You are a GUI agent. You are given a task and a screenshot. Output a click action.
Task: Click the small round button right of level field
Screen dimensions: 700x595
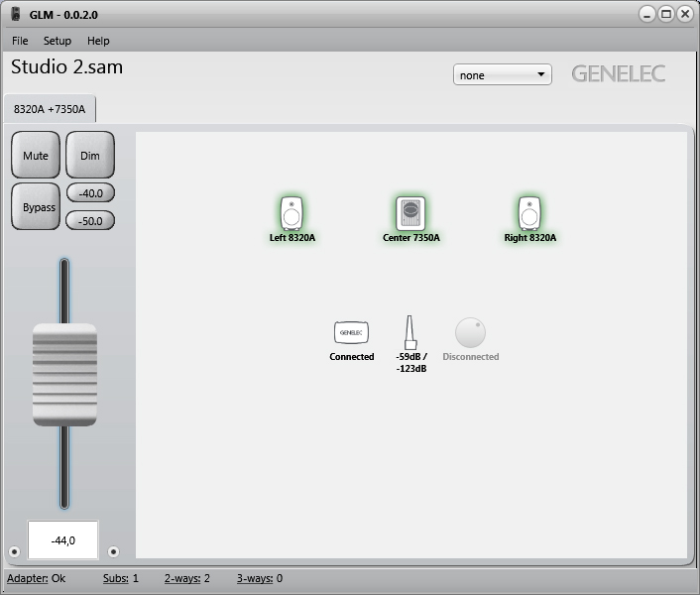tap(113, 551)
